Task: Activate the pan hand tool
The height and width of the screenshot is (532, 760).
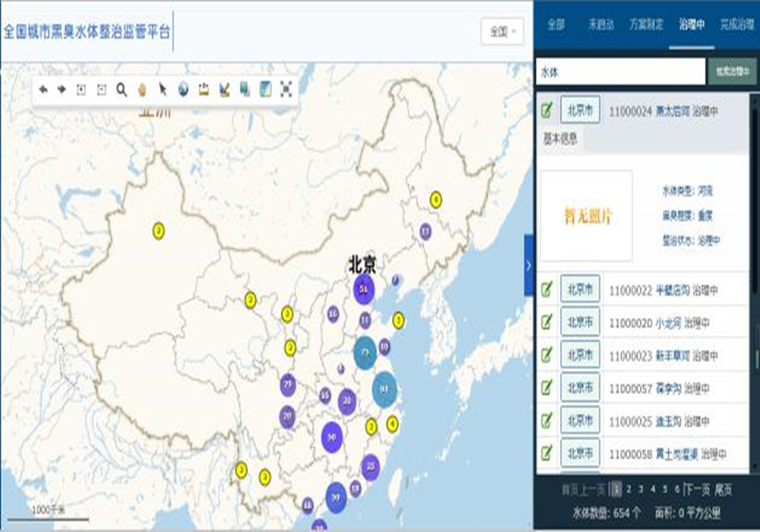Action: (142, 90)
